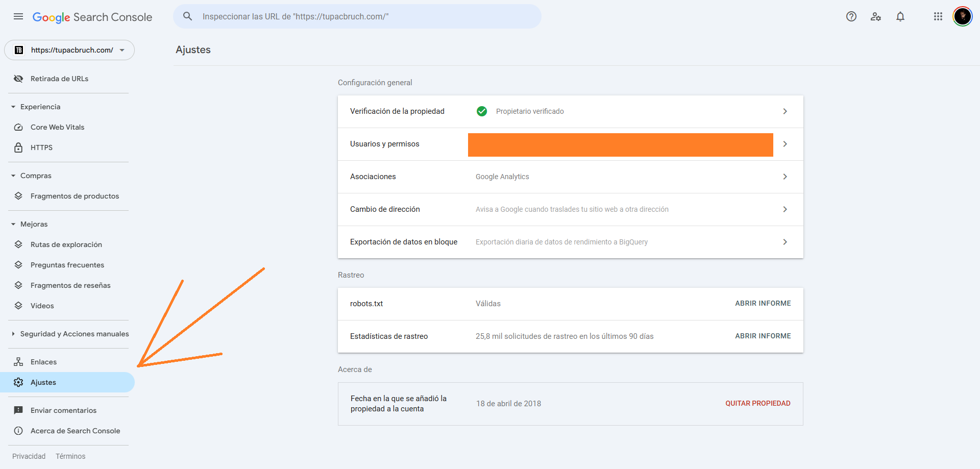
Task: Open the navigation hamburger menu
Action: 18,16
